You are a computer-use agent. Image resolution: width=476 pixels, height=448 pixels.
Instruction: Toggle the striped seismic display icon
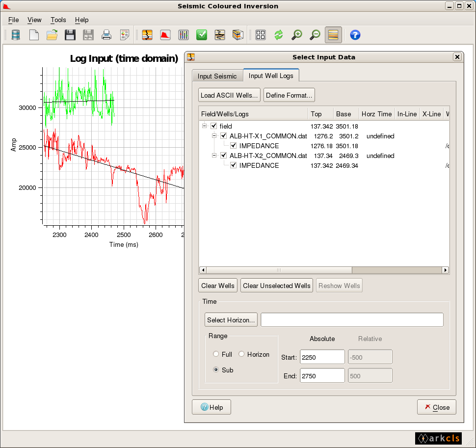(333, 35)
